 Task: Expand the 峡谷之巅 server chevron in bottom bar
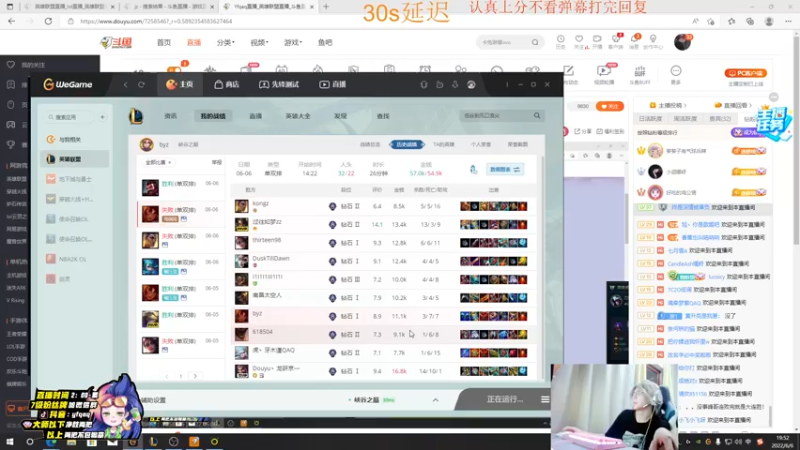pyautogui.click(x=435, y=400)
